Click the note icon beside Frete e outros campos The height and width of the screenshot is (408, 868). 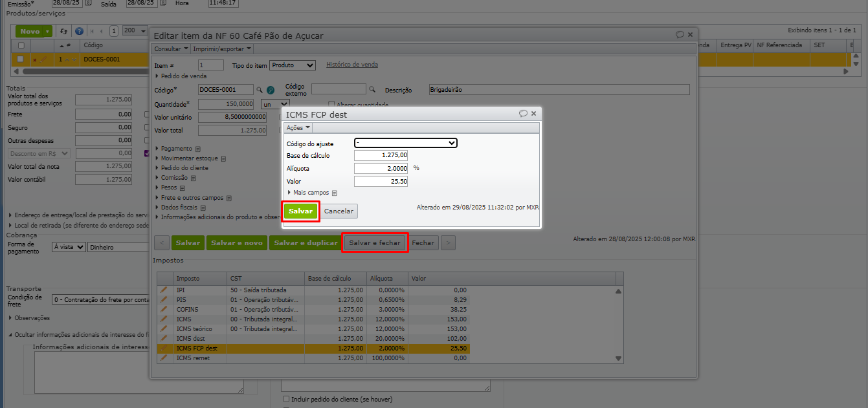[x=229, y=198]
